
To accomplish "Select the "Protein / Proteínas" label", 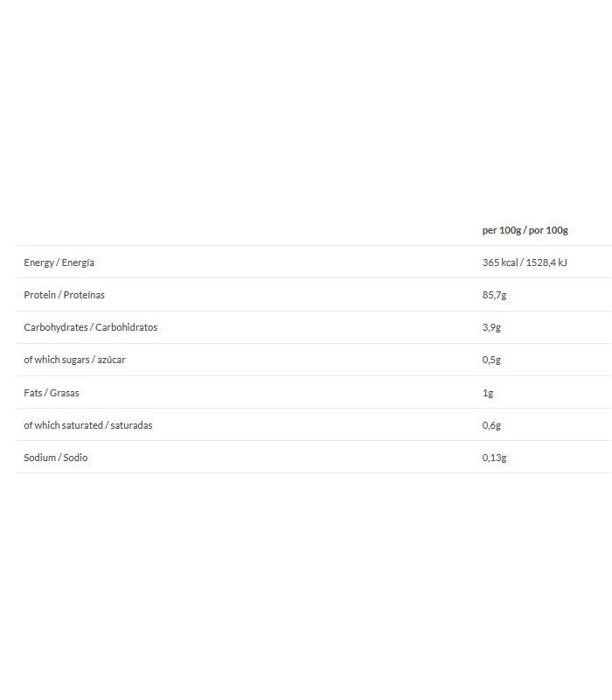I will [64, 295].
